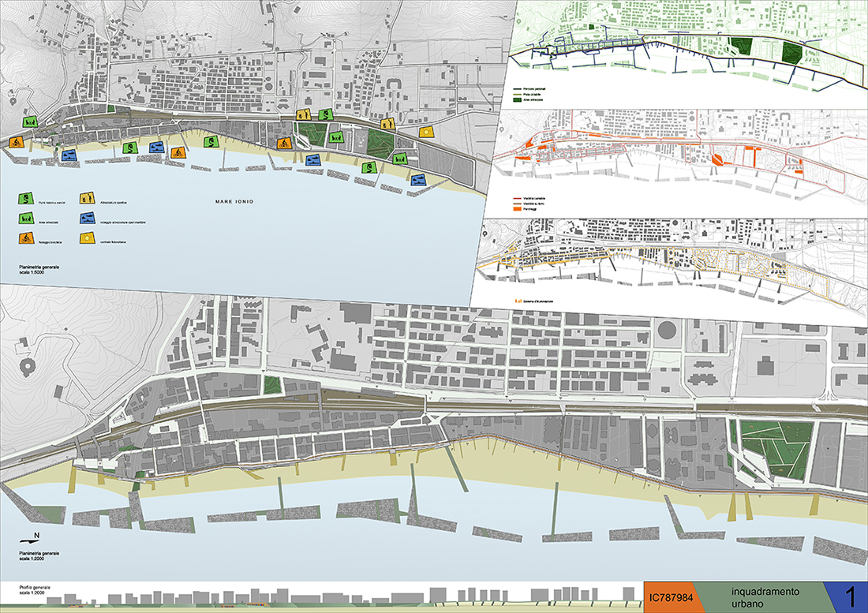Click the 'Percorsi pedonali' legend line

click(x=518, y=89)
